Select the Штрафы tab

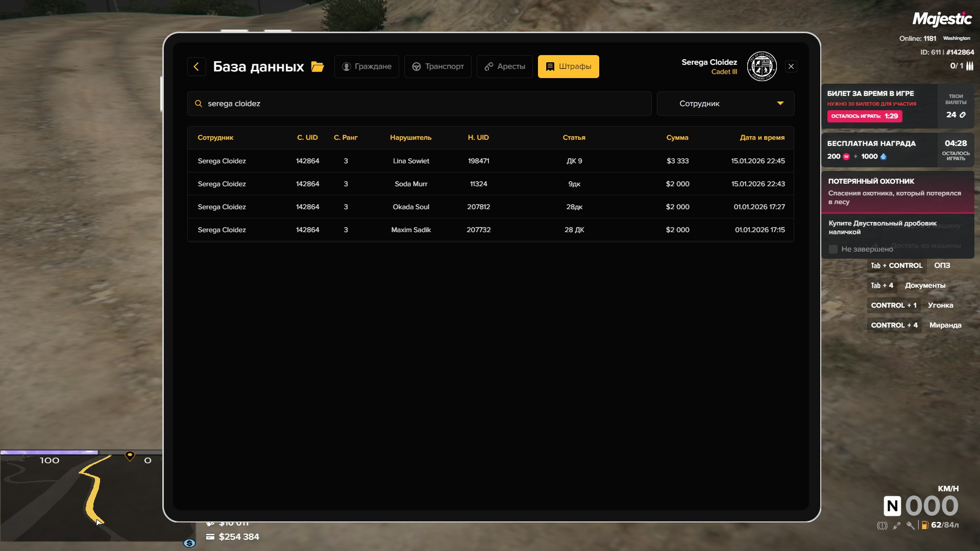[568, 67]
